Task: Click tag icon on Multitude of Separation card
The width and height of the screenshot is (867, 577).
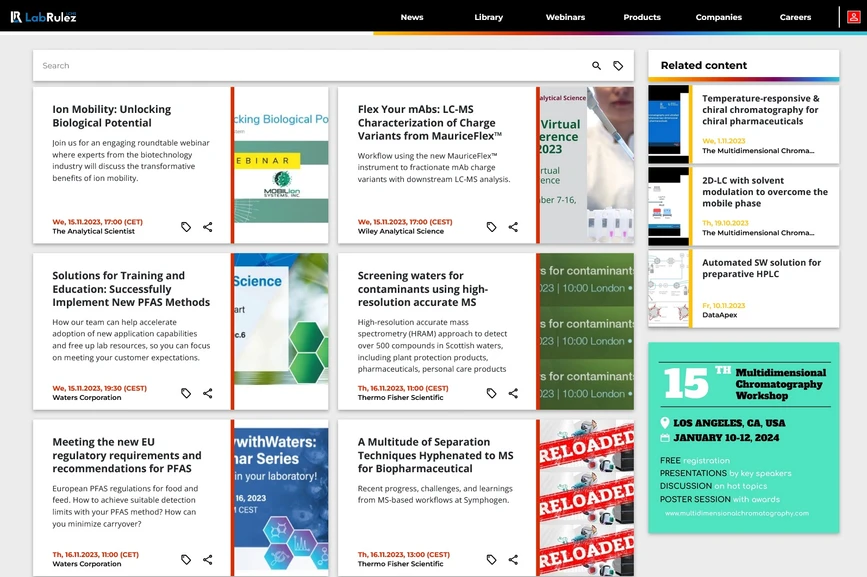Action: coord(491,559)
